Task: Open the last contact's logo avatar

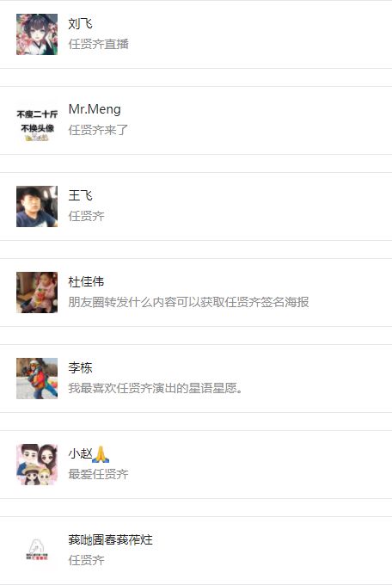Action: pos(37,551)
